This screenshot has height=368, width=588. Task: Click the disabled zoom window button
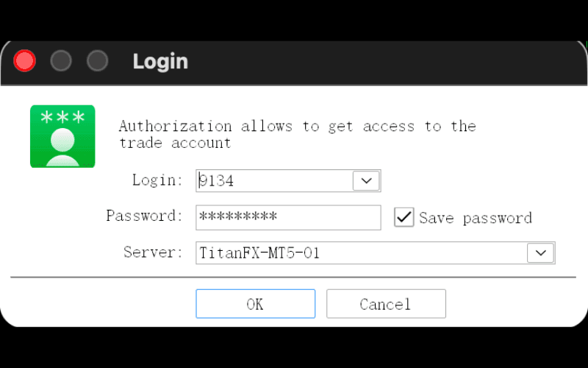point(98,60)
